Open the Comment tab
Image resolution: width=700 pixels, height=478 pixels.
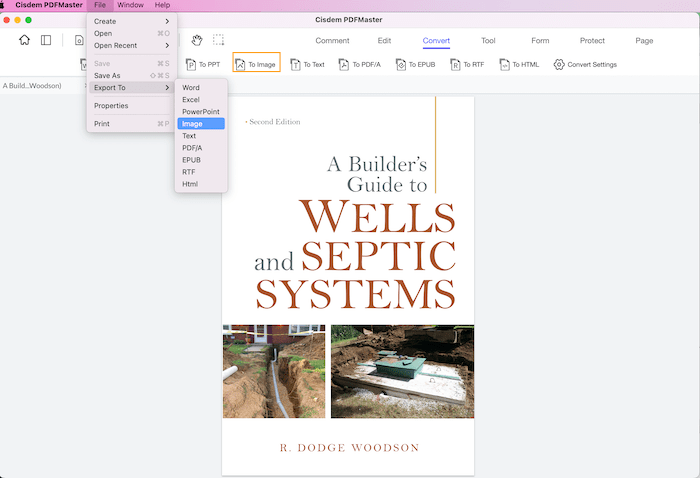(332, 41)
